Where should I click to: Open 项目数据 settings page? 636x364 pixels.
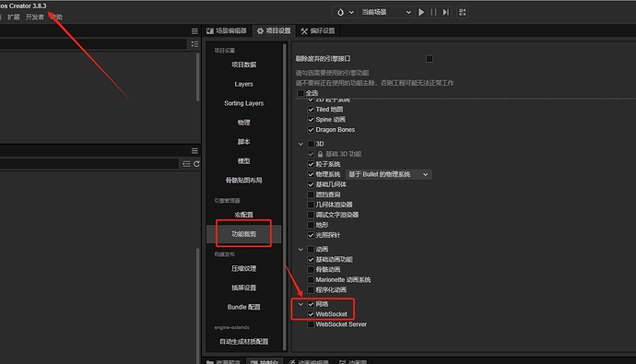click(x=243, y=65)
